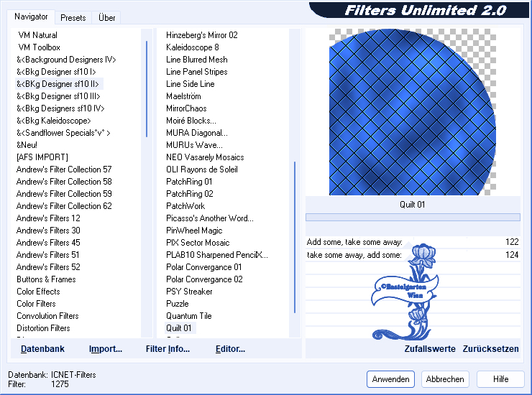
Task: Select Andrew's Filter Collection 58
Action: pyautogui.click(x=64, y=182)
